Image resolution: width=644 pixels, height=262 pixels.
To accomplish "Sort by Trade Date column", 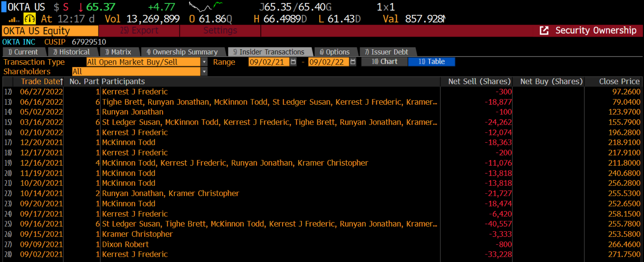I will (x=42, y=82).
